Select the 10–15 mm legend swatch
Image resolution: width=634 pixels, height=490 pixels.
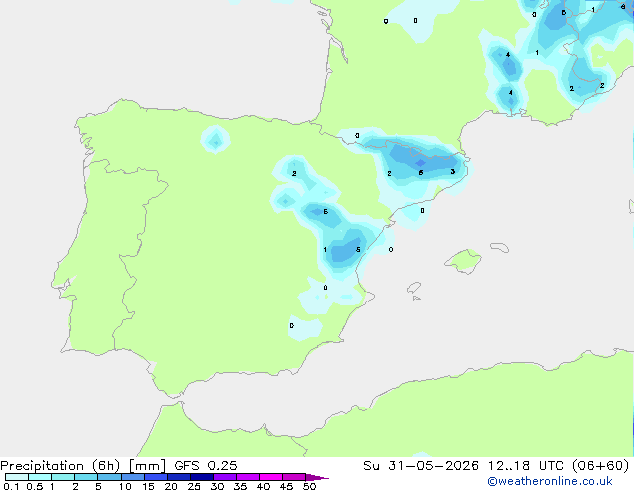pyautogui.click(x=132, y=477)
